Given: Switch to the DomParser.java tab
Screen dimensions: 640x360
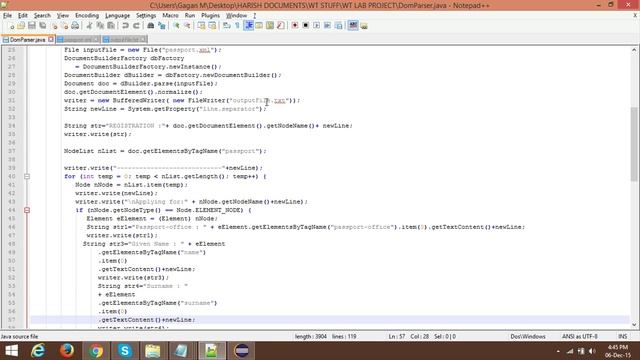Looking at the screenshot, I should point(27,40).
